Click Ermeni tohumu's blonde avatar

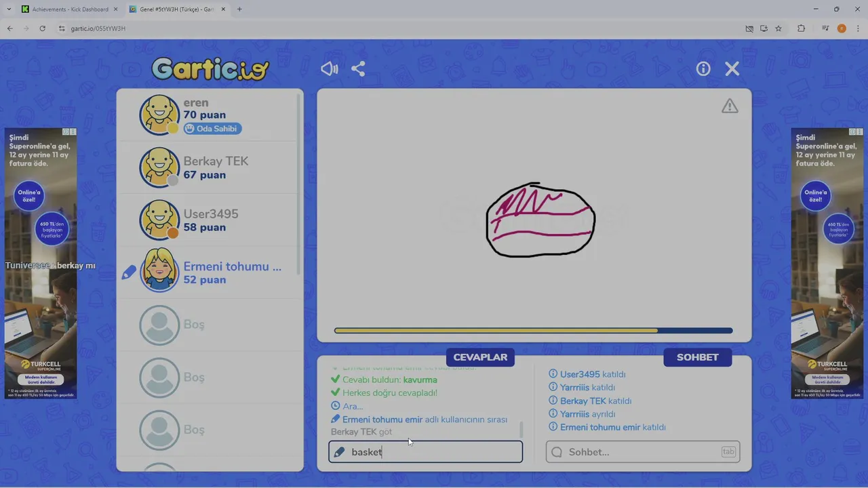pyautogui.click(x=159, y=272)
